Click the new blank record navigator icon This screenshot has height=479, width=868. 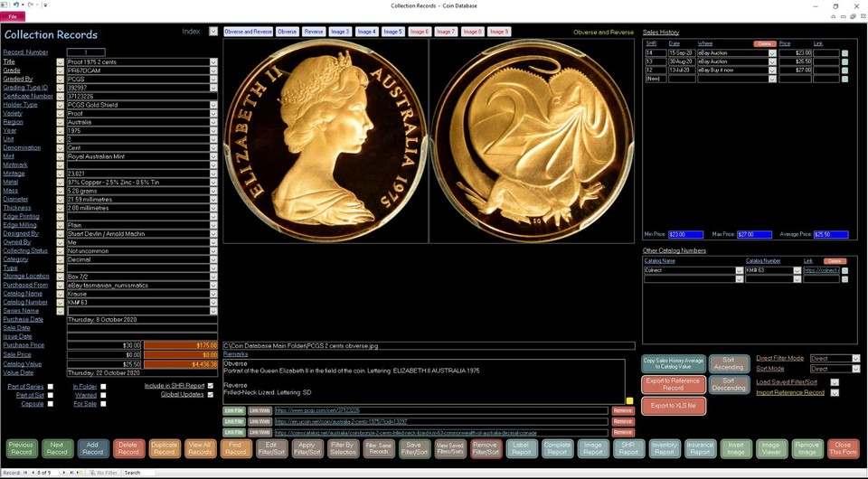[x=80, y=473]
